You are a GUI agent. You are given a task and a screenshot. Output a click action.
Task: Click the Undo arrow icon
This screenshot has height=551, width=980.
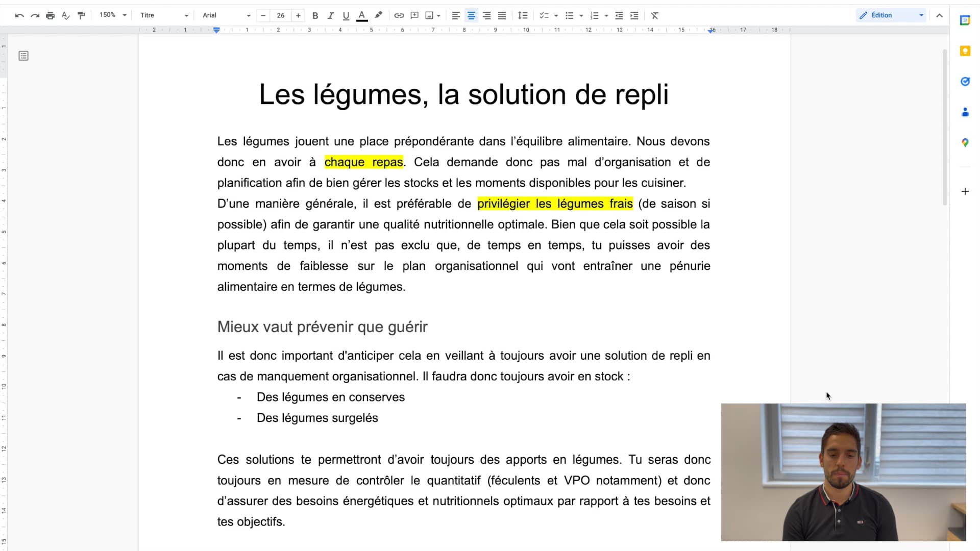[19, 15]
